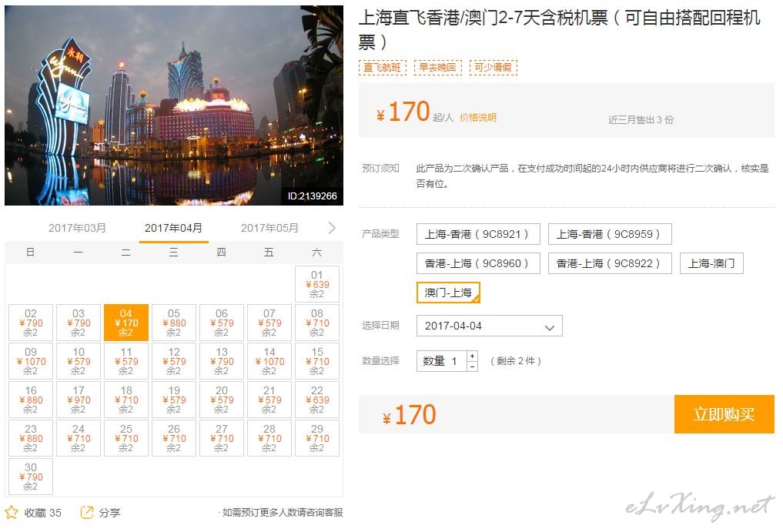Click the 近三月售出 3 份 text
This screenshot has height=532, width=783.
coord(641,120)
